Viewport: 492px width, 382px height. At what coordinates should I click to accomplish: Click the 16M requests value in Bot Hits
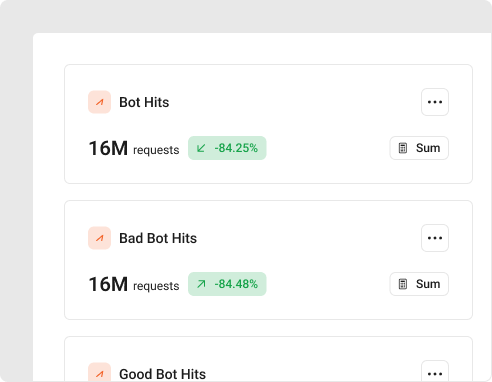click(134, 148)
